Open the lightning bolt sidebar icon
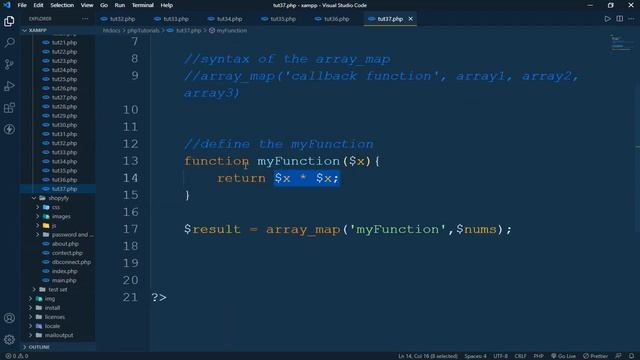This screenshot has height=360, width=640. [9, 129]
